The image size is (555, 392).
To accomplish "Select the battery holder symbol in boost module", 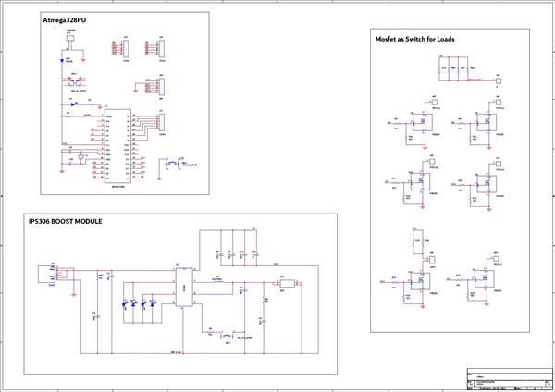I will point(287,283).
